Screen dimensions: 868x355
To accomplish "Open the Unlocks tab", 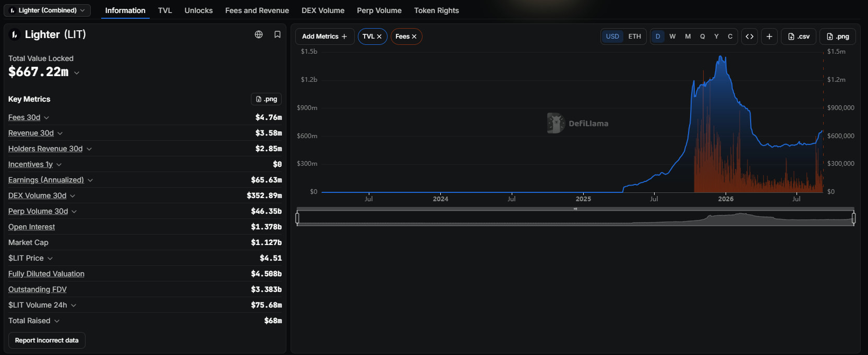I will pyautogui.click(x=199, y=10).
